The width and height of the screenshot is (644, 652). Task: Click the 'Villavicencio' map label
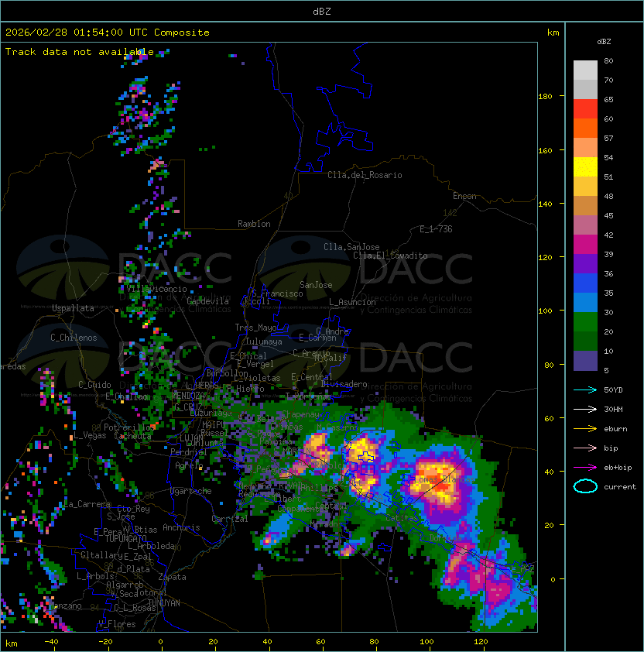pyautogui.click(x=156, y=289)
